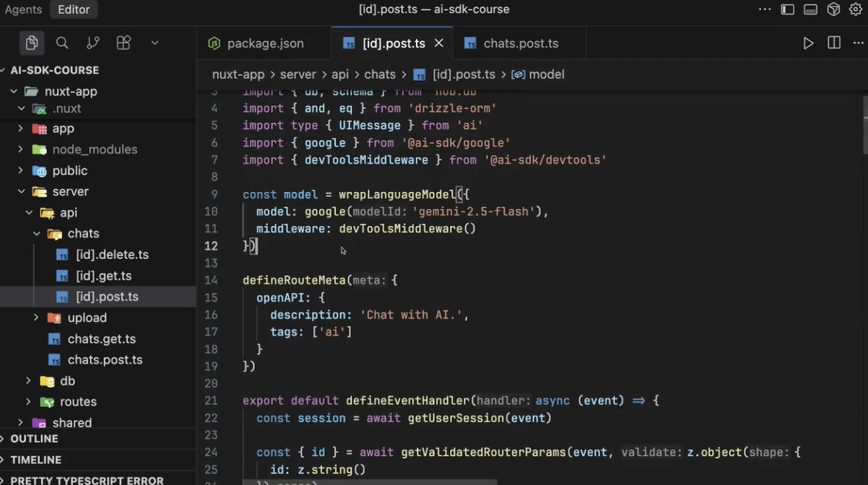Click [id].post.ts in the breadcrumb

tap(464, 74)
